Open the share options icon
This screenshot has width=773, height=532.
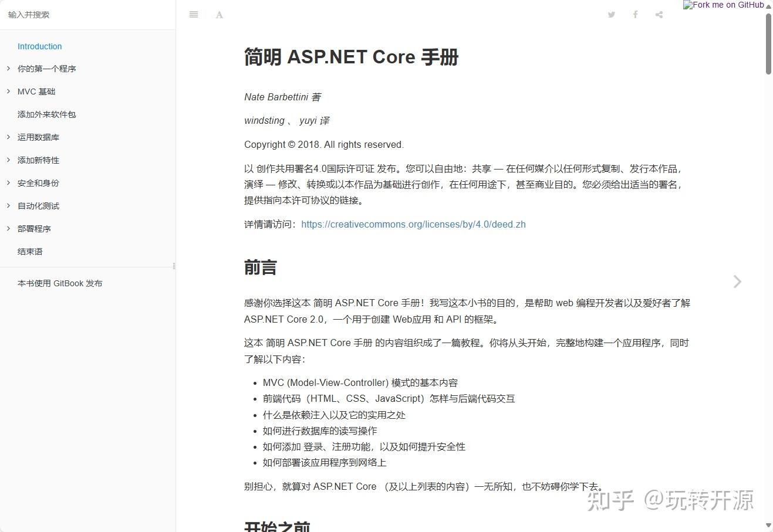click(x=659, y=15)
